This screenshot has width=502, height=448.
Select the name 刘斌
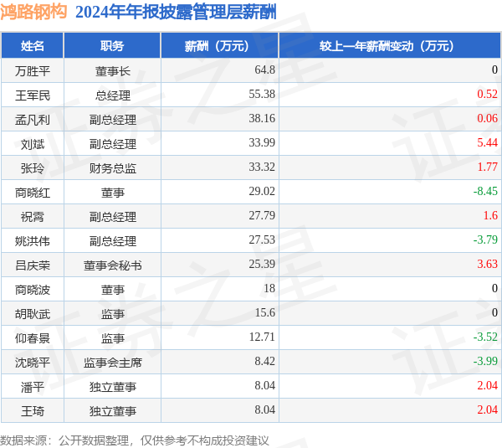pos(33,144)
